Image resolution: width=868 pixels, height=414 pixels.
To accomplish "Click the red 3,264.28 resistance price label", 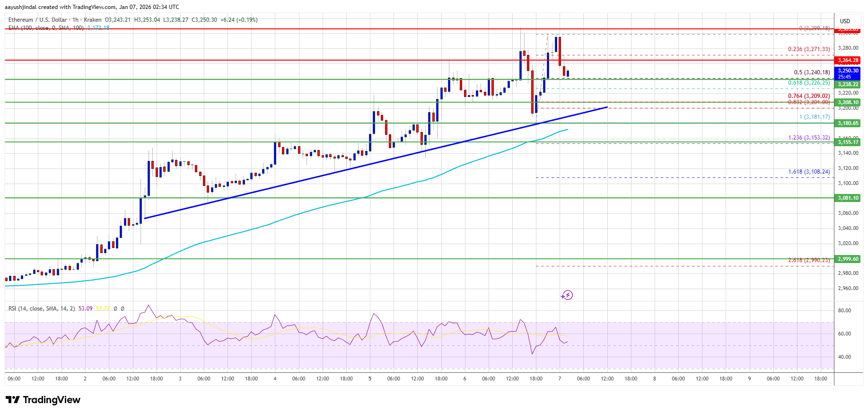I will coord(848,60).
